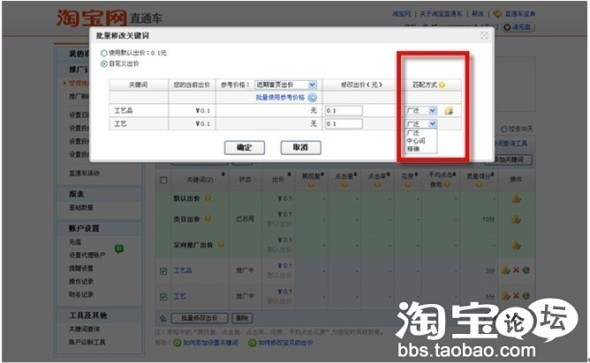The width and height of the screenshot is (590, 363).
Task: Click the 确定 button
Action: point(245,147)
